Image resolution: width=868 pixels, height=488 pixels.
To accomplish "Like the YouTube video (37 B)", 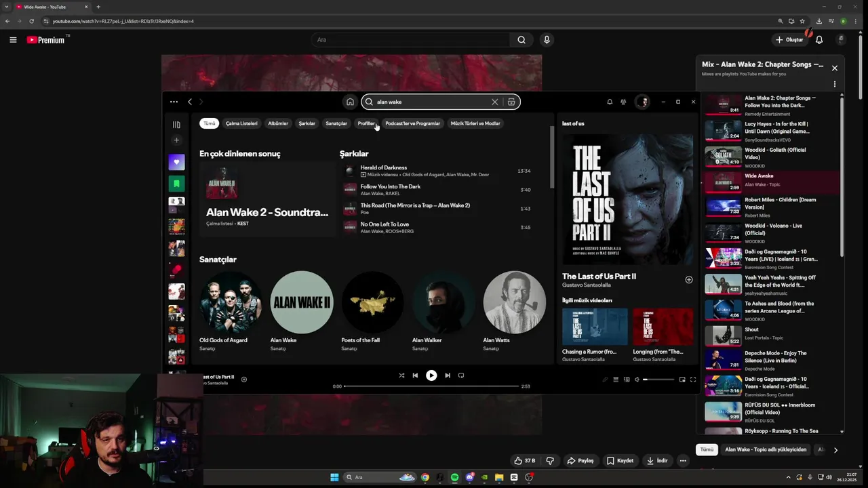I will 524,461.
